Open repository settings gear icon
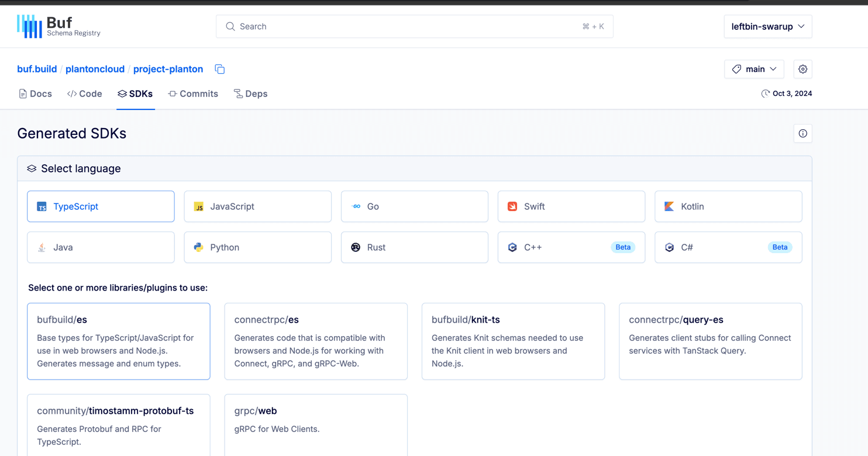The image size is (868, 456). [x=803, y=69]
